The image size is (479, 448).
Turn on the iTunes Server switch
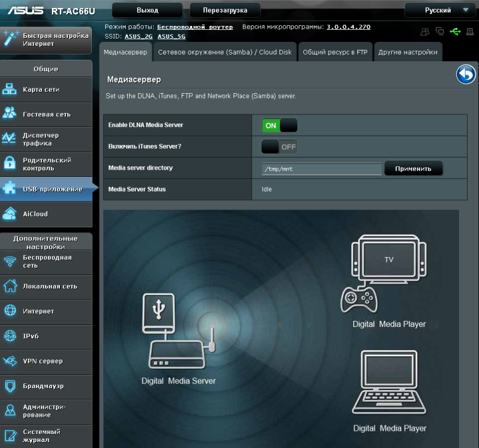tap(279, 147)
